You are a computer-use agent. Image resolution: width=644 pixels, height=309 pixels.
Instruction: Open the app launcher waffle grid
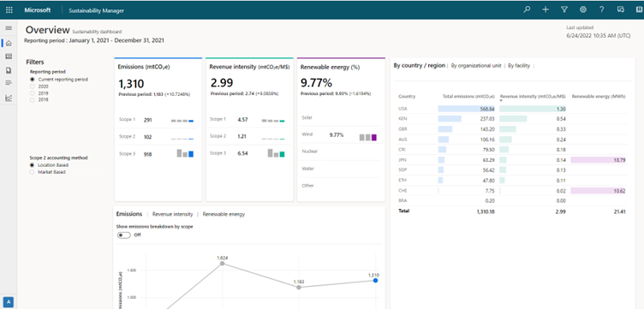coord(9,10)
